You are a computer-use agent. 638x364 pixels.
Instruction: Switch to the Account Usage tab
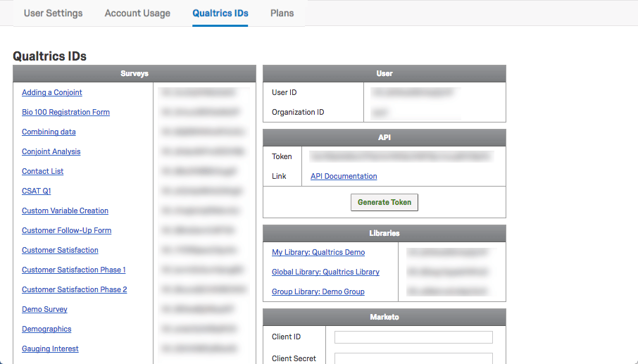click(137, 13)
